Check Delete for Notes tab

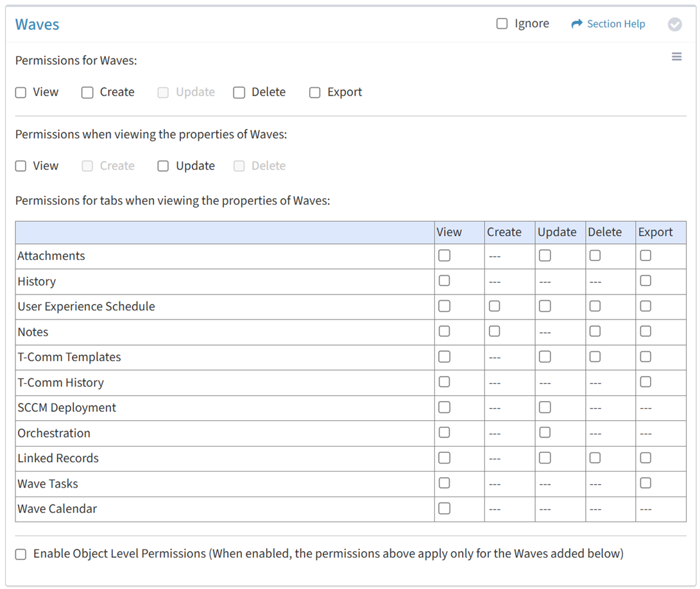click(595, 332)
